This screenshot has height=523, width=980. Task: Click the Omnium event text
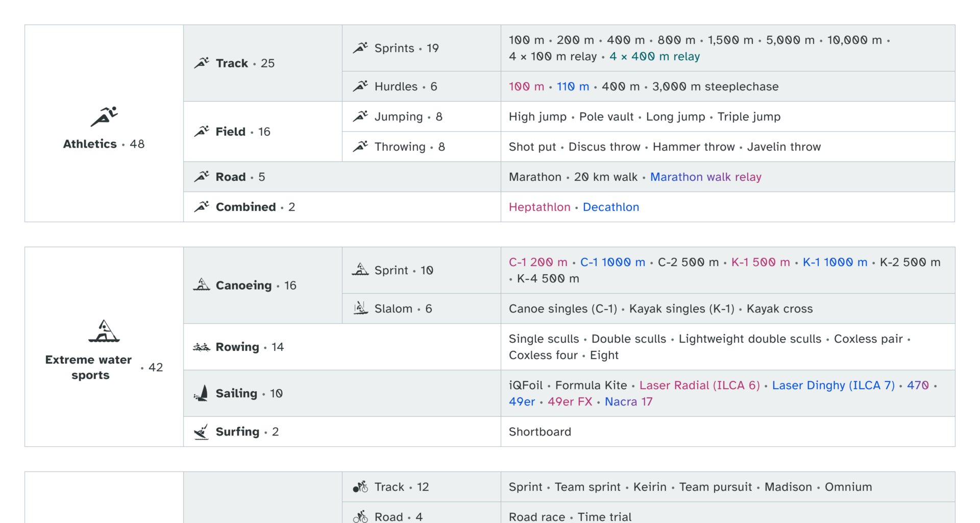pos(848,487)
